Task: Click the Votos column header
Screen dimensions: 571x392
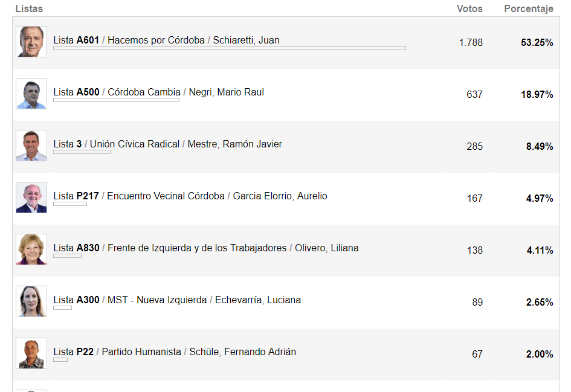Action: coord(469,8)
